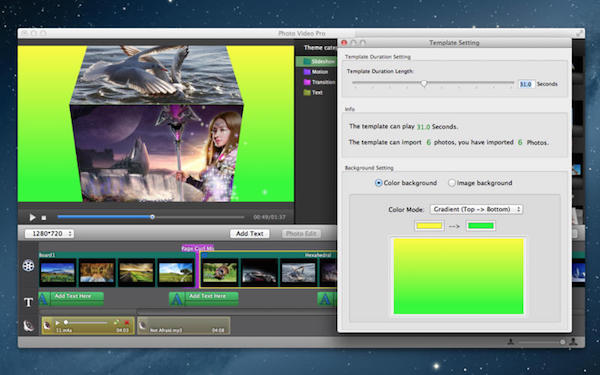Select the third thumbnail in Board1

137,272
